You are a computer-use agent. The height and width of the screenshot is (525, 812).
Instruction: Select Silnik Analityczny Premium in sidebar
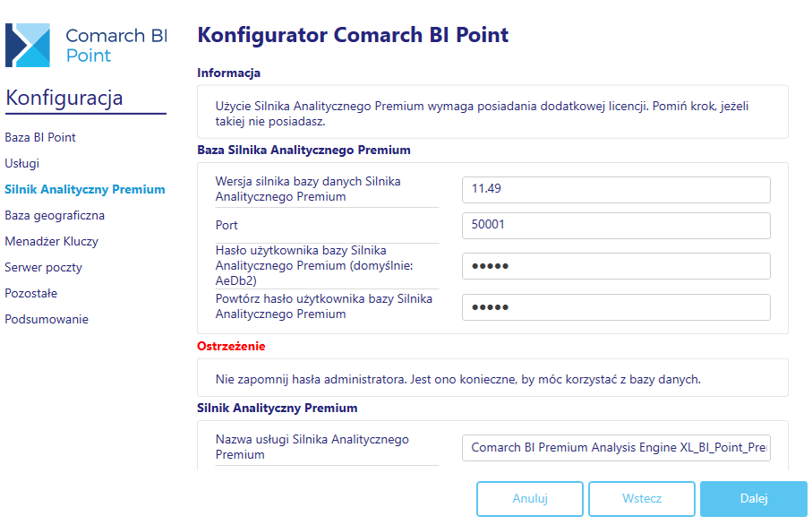coord(85,189)
